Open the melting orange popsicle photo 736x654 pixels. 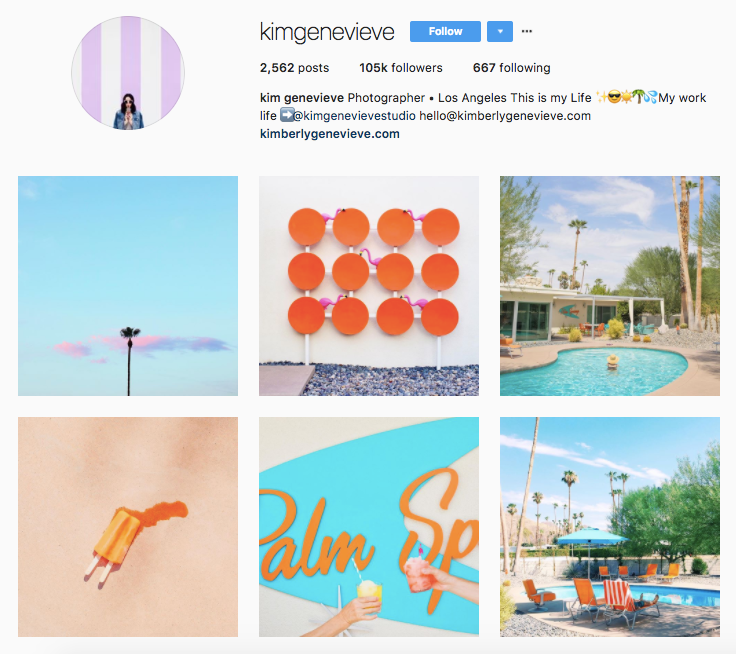128,527
